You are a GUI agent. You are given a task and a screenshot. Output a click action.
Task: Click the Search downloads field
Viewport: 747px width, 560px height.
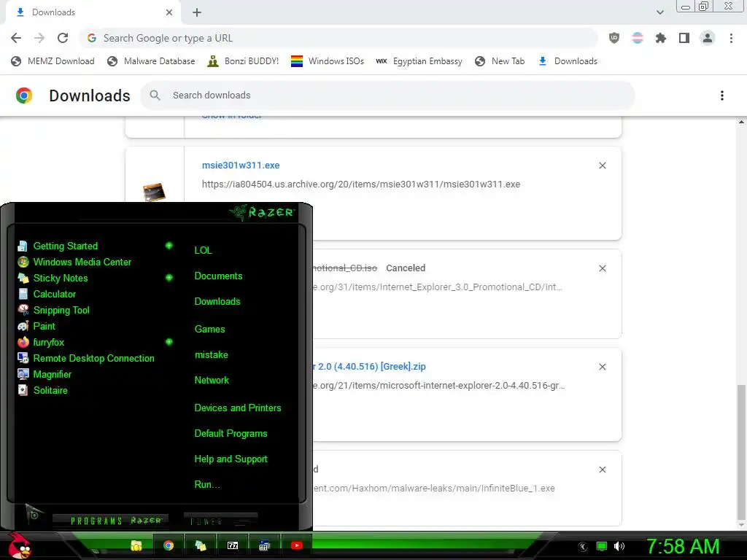pos(387,96)
